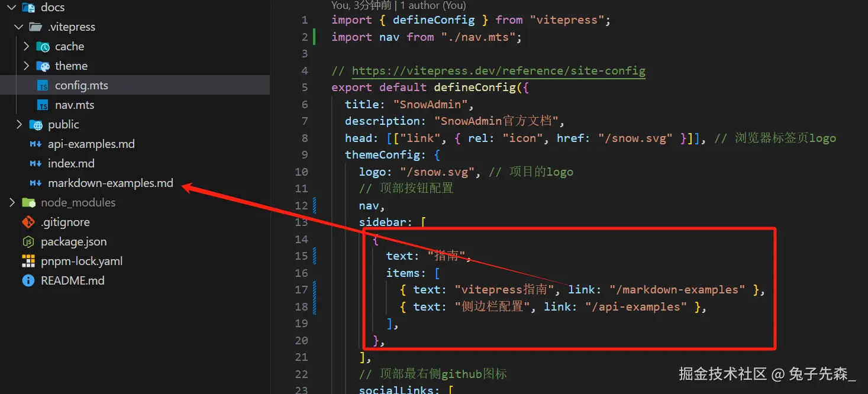Open package.json file
The width and height of the screenshot is (868, 394).
[x=74, y=242]
